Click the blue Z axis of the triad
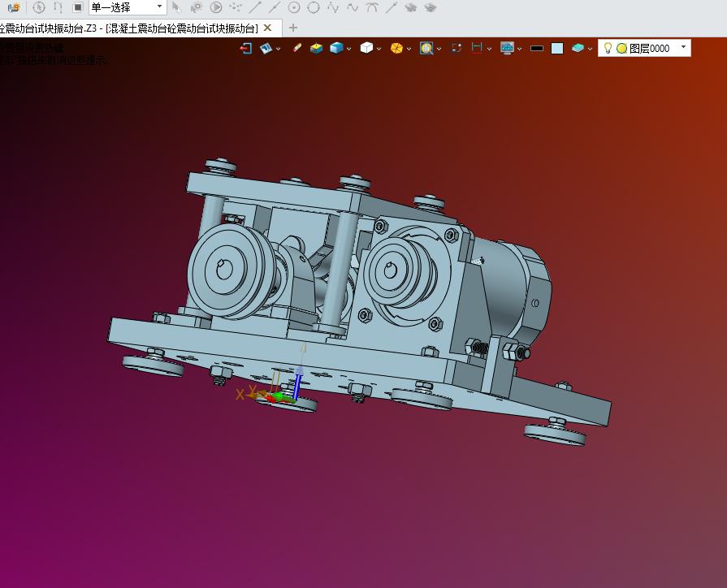 (x=297, y=382)
